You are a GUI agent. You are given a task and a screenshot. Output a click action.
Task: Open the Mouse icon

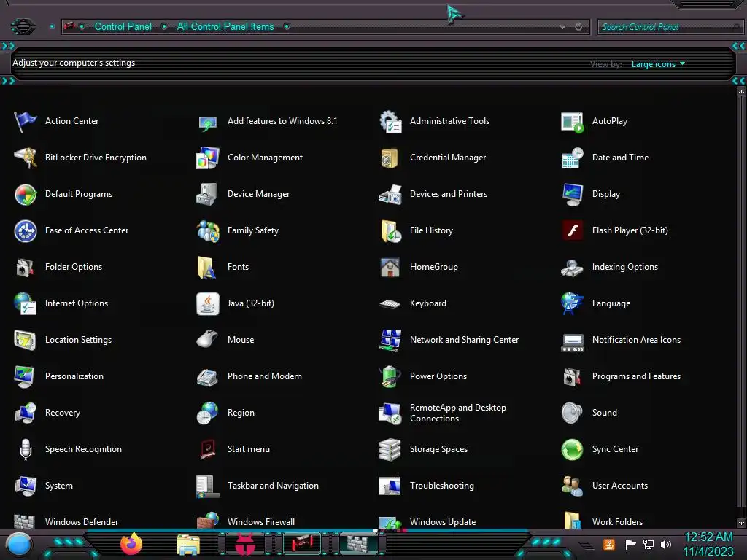pos(208,340)
